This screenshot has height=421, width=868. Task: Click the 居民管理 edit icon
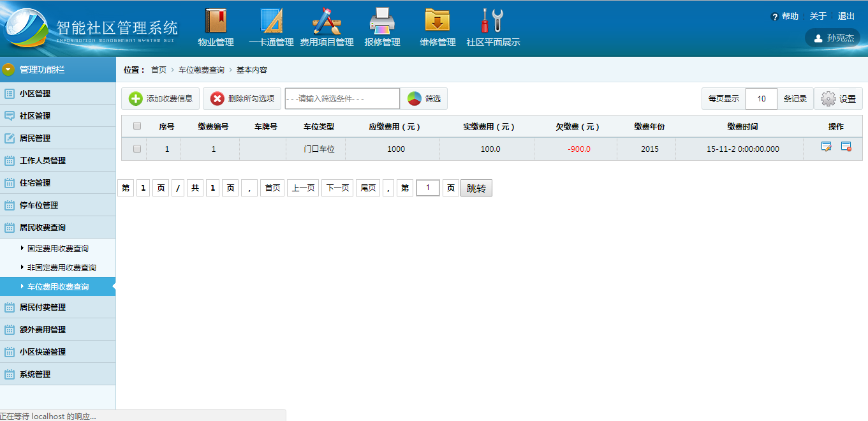[10, 138]
